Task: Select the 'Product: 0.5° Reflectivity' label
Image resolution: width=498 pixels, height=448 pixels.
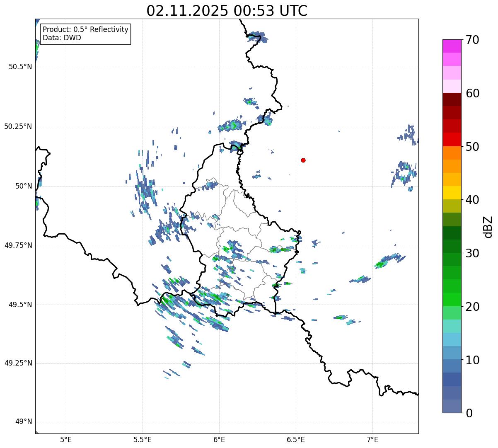Action: (x=86, y=30)
